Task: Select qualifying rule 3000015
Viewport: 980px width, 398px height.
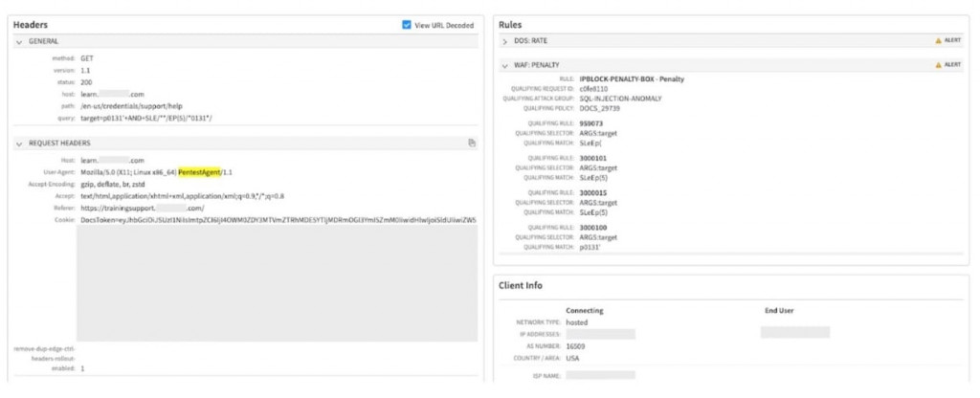Action: [593, 193]
